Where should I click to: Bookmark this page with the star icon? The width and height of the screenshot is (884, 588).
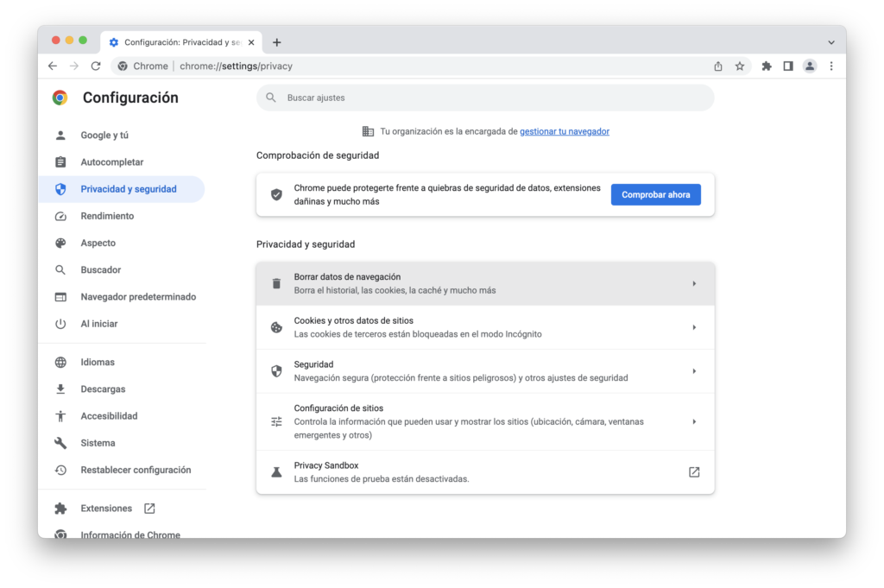[x=740, y=66]
